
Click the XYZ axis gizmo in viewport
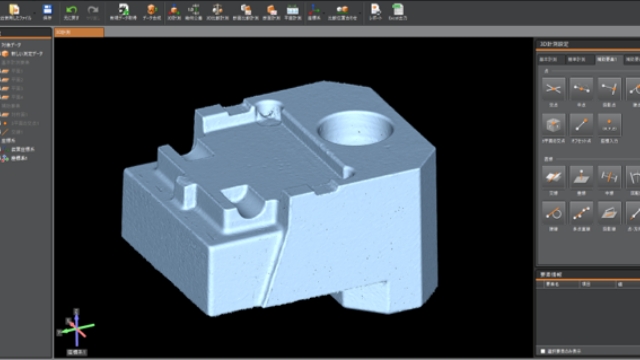pyautogui.click(x=76, y=328)
